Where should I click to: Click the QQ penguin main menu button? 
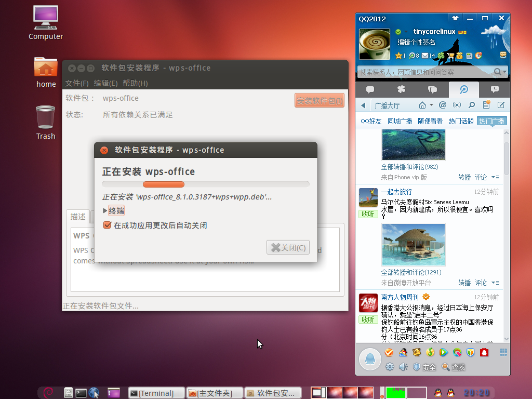370,360
